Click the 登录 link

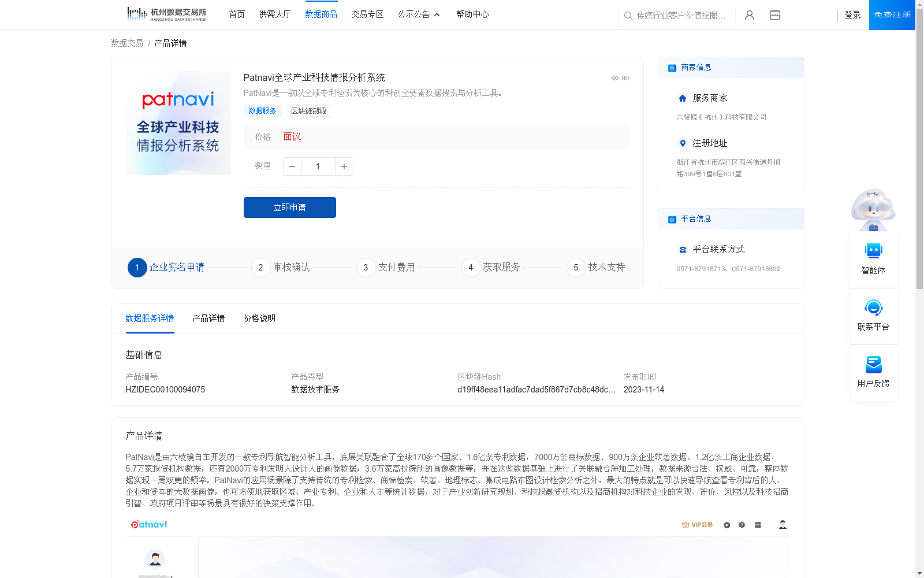tap(852, 15)
